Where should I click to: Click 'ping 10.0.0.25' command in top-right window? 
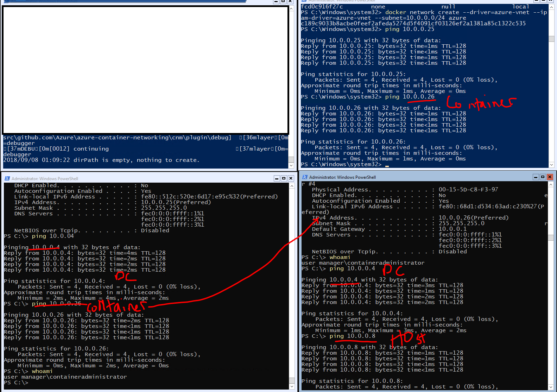click(410, 29)
